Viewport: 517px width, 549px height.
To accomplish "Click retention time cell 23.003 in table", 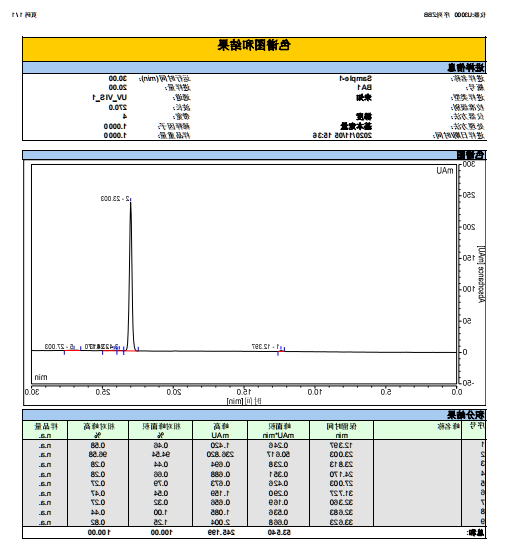I will pyautogui.click(x=341, y=454).
